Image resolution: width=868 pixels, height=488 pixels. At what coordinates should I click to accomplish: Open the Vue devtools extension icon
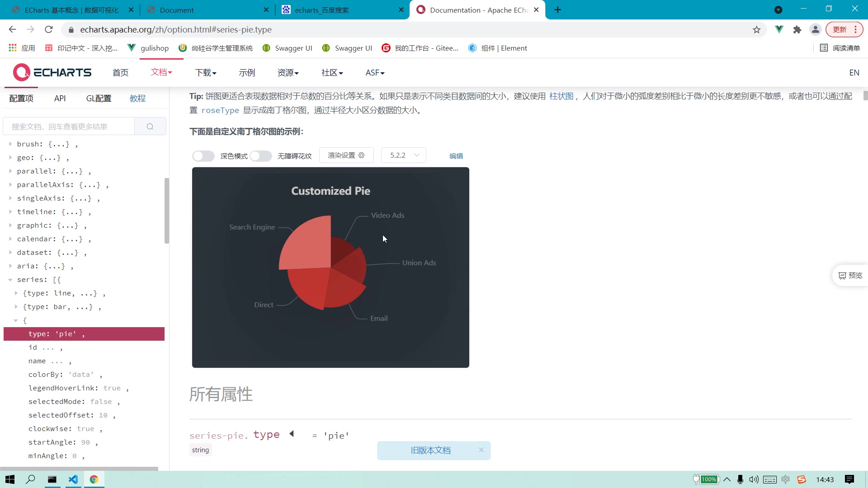779,29
